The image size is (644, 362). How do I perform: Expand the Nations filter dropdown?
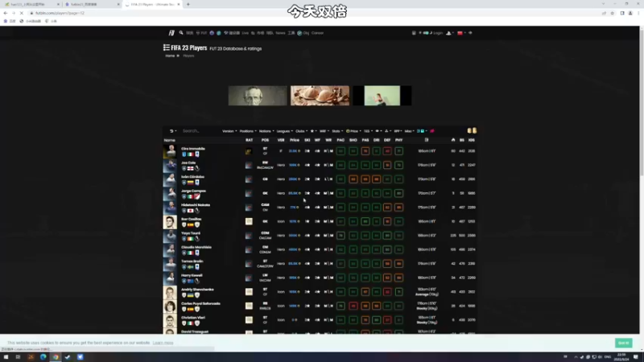coord(266,131)
